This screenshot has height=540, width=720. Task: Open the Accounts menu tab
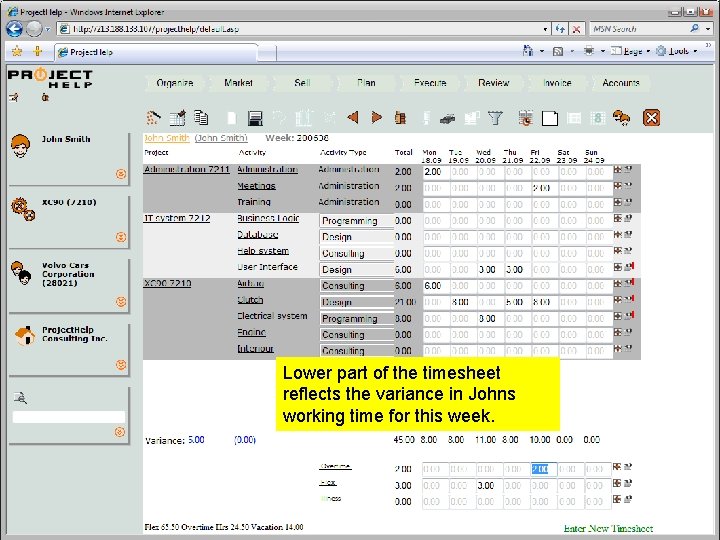pyautogui.click(x=621, y=83)
